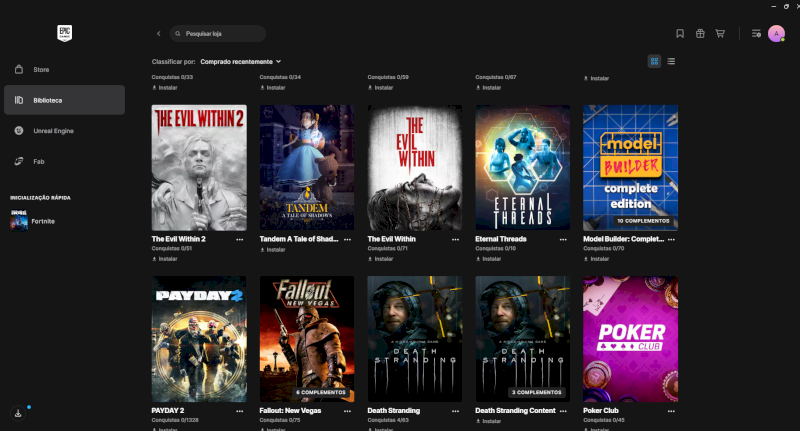800x431 pixels.
Task: Click The Evil Within cover art
Action: 415,168
